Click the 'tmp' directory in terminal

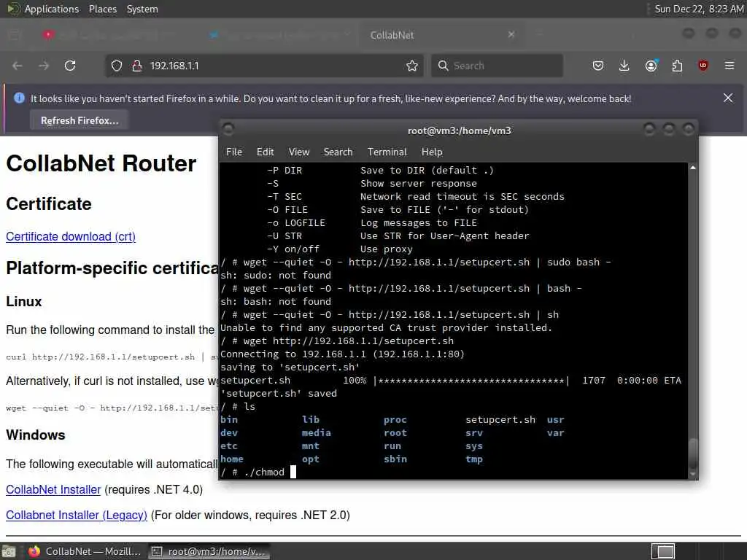[474, 459]
